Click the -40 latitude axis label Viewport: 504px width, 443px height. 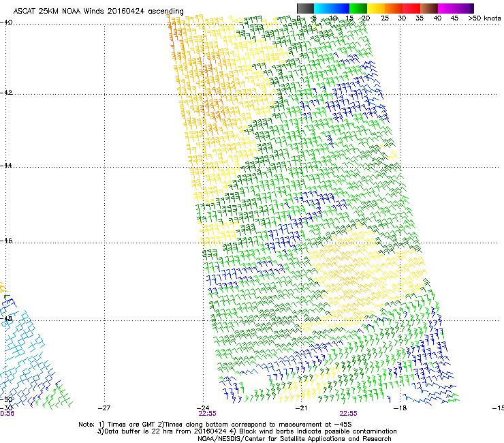point(6,22)
